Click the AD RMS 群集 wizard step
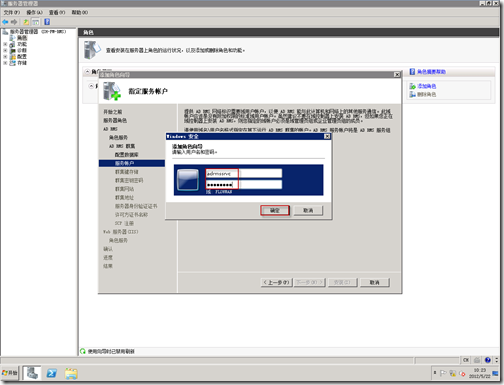 click(122, 146)
